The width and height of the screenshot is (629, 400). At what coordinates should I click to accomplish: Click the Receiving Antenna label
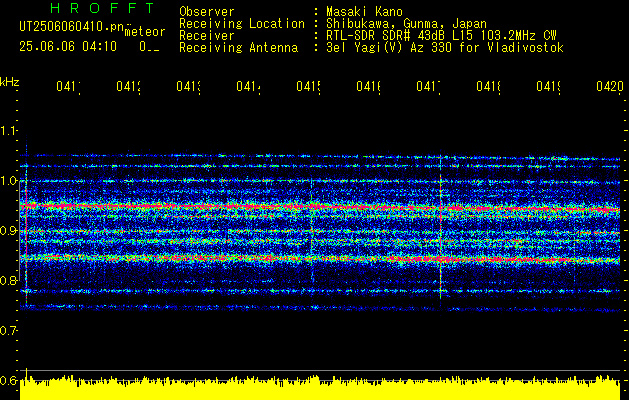click(238, 48)
